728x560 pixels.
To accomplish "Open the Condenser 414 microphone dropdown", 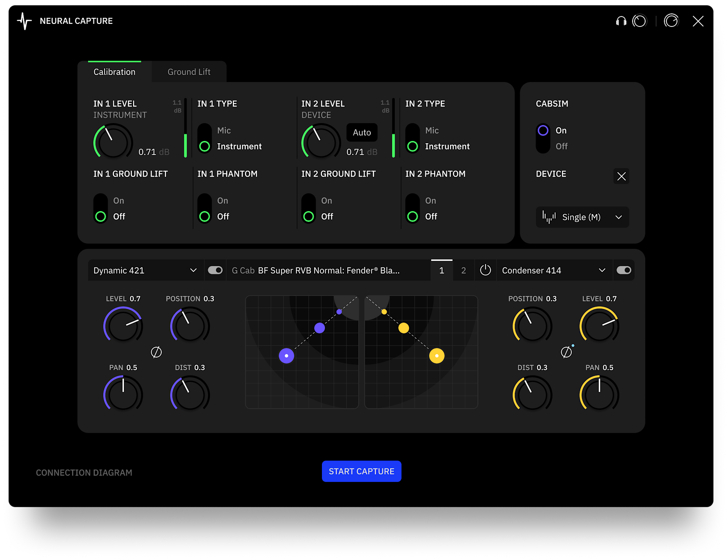I will coord(554,270).
